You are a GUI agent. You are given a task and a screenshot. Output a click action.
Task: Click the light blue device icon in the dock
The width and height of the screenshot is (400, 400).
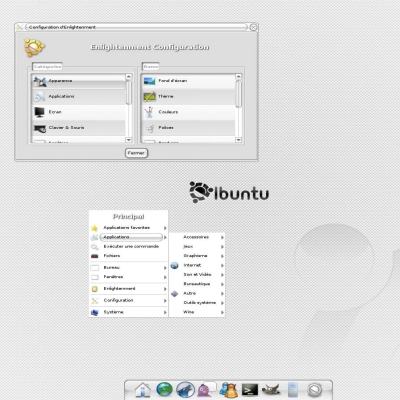[293, 390]
